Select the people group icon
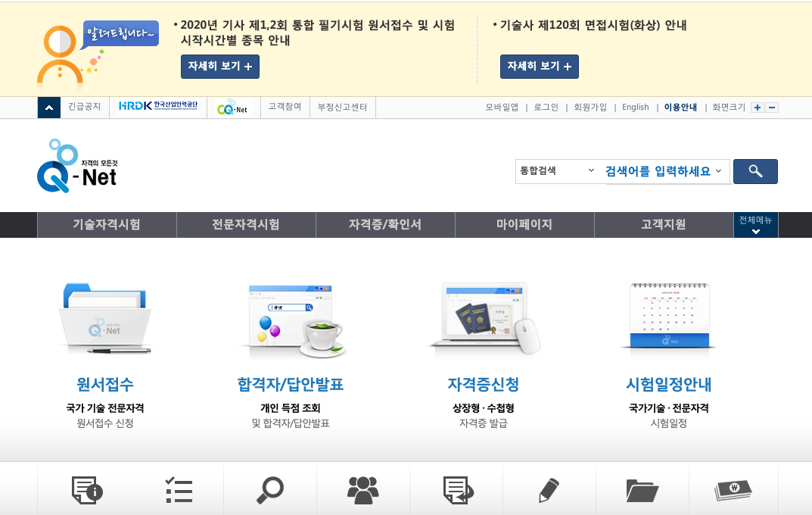The image size is (812, 515). click(363, 490)
